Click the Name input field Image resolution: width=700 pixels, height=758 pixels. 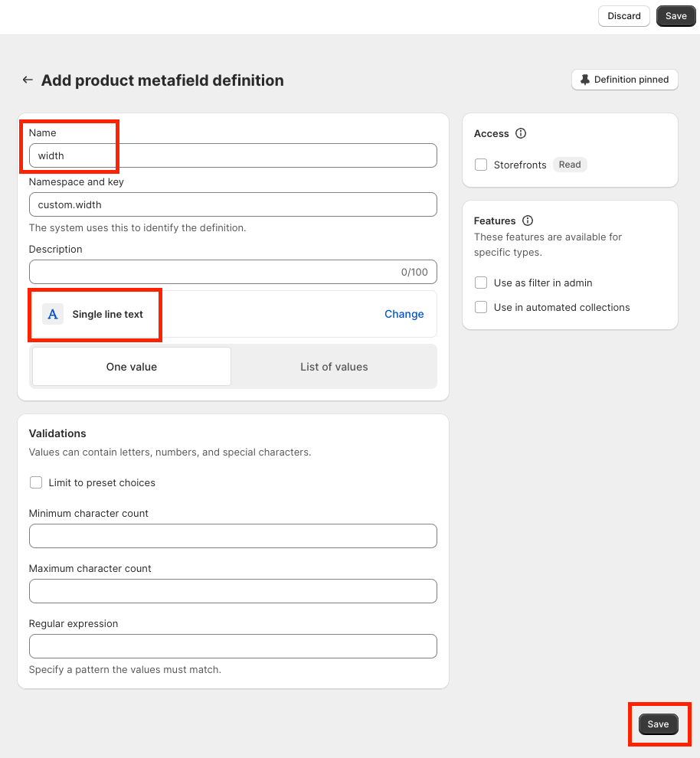point(233,155)
